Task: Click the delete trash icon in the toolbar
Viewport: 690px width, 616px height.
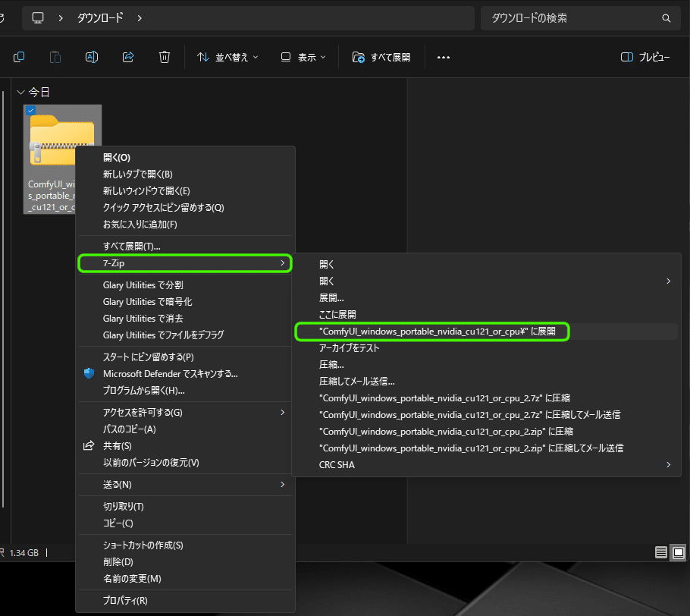Action: pos(165,57)
